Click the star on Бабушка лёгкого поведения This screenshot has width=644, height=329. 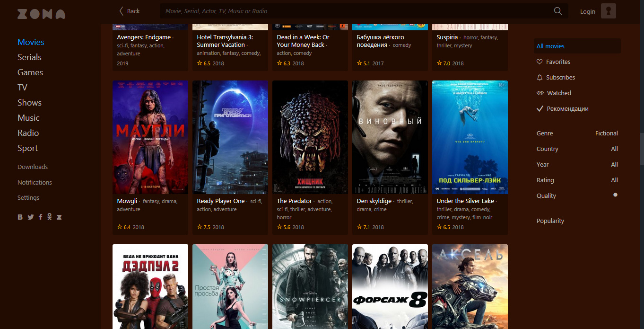[359, 63]
